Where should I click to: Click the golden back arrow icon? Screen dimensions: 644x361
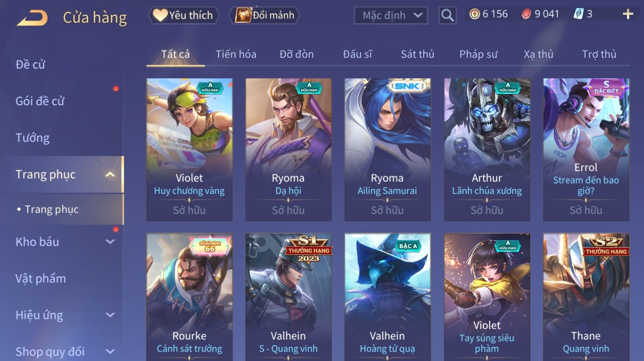coord(32,18)
